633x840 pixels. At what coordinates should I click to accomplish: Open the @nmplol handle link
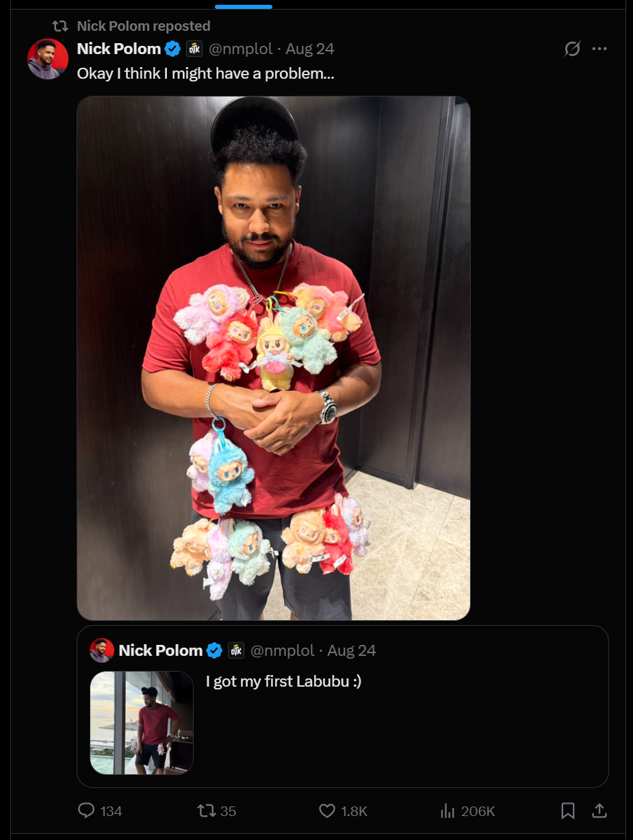tap(240, 49)
